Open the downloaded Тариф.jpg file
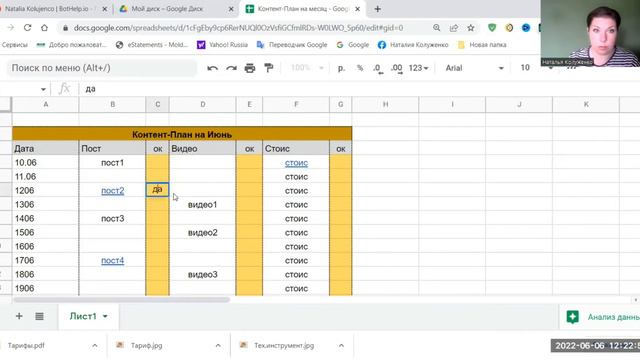Image resolution: width=640 pixels, height=360 pixels. coord(146,346)
